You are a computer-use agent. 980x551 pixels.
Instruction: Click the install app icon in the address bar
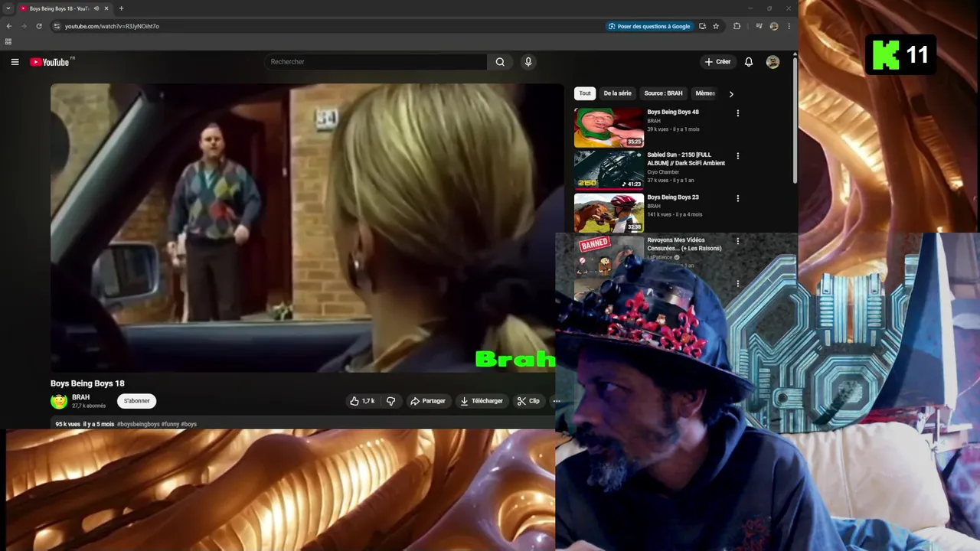point(702,26)
